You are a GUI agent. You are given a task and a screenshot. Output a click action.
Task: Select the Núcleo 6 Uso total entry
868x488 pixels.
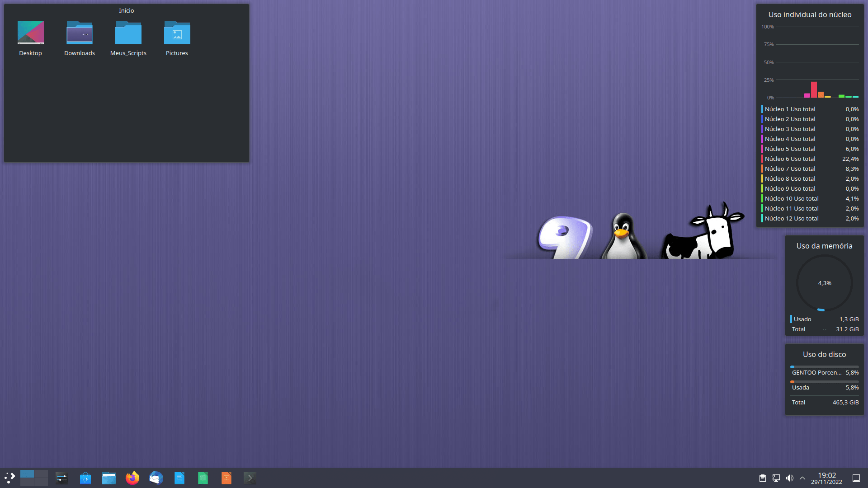(x=790, y=159)
